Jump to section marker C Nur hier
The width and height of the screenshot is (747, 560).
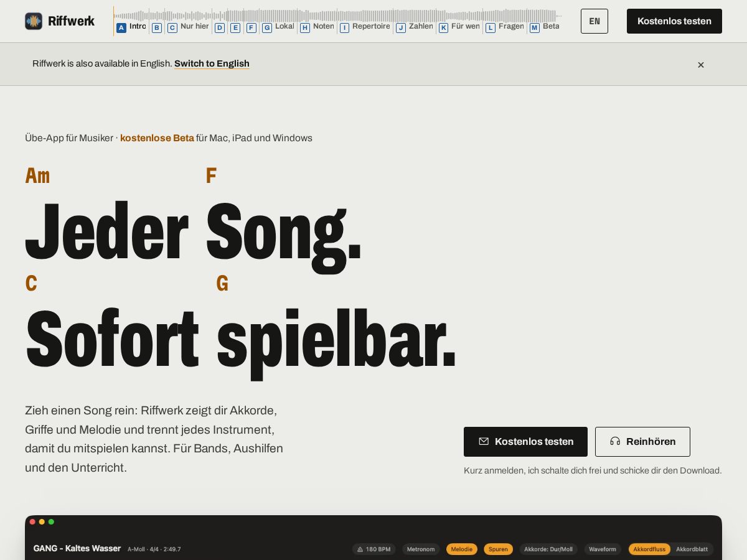(x=188, y=27)
